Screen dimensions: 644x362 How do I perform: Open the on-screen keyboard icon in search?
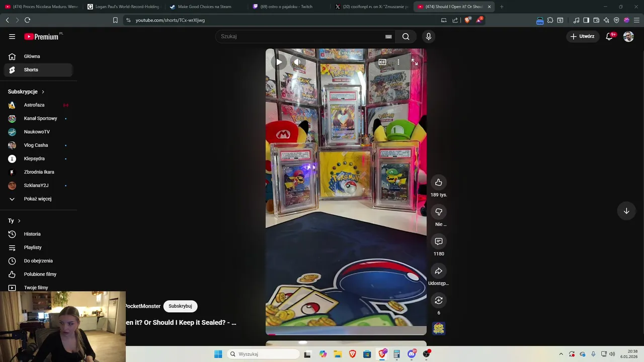(x=388, y=36)
